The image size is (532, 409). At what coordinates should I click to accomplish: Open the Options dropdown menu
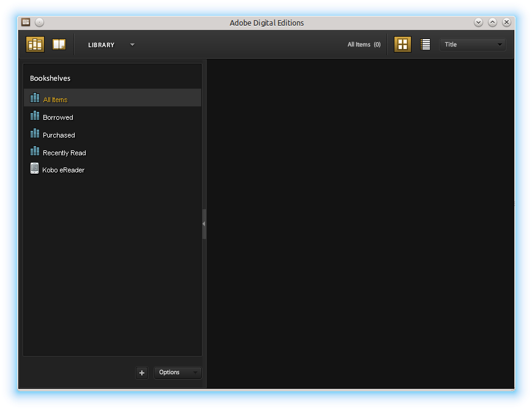click(x=177, y=372)
